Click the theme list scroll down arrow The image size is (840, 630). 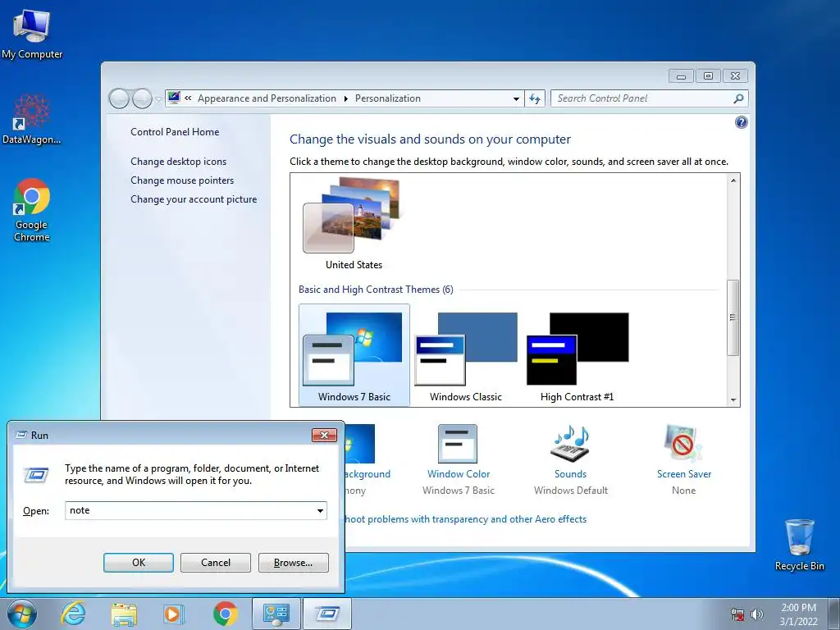tap(733, 399)
